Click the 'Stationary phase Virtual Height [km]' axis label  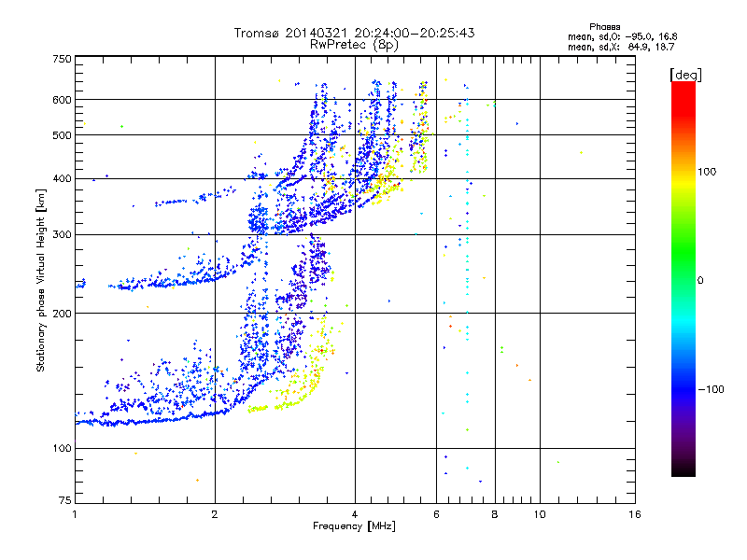click(x=41, y=281)
